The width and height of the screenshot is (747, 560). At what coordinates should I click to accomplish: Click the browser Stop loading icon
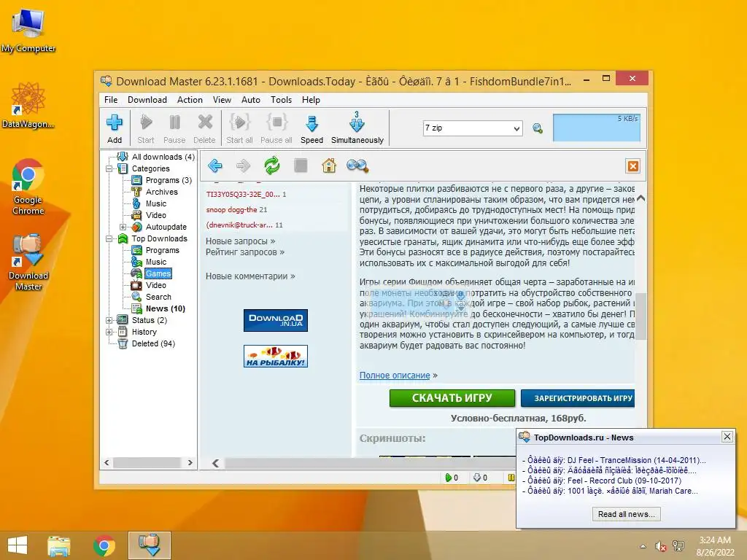click(301, 166)
